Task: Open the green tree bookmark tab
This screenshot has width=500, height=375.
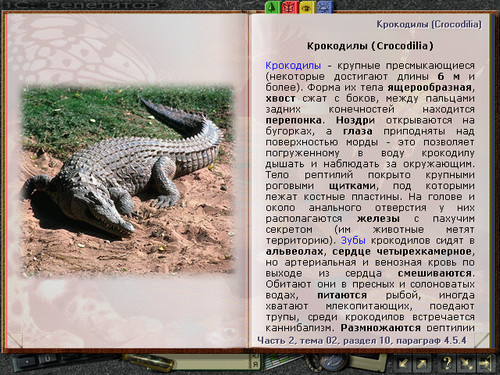Action: 273,7
